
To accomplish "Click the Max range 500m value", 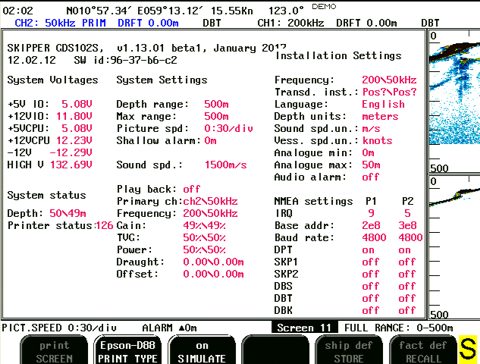I will pos(216,116).
